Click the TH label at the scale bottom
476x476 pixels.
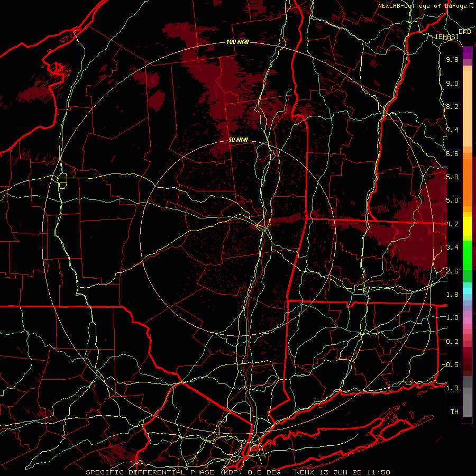pyautogui.click(x=454, y=412)
